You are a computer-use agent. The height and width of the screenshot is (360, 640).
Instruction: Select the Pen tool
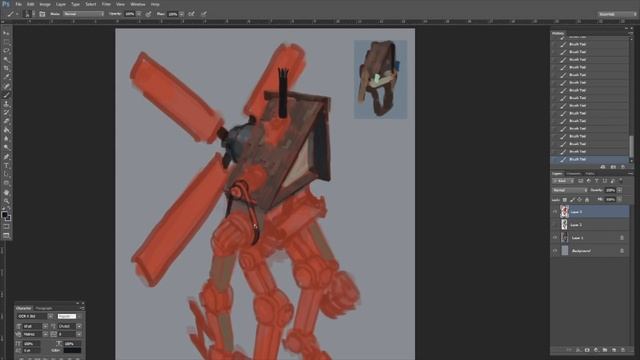click(x=6, y=157)
